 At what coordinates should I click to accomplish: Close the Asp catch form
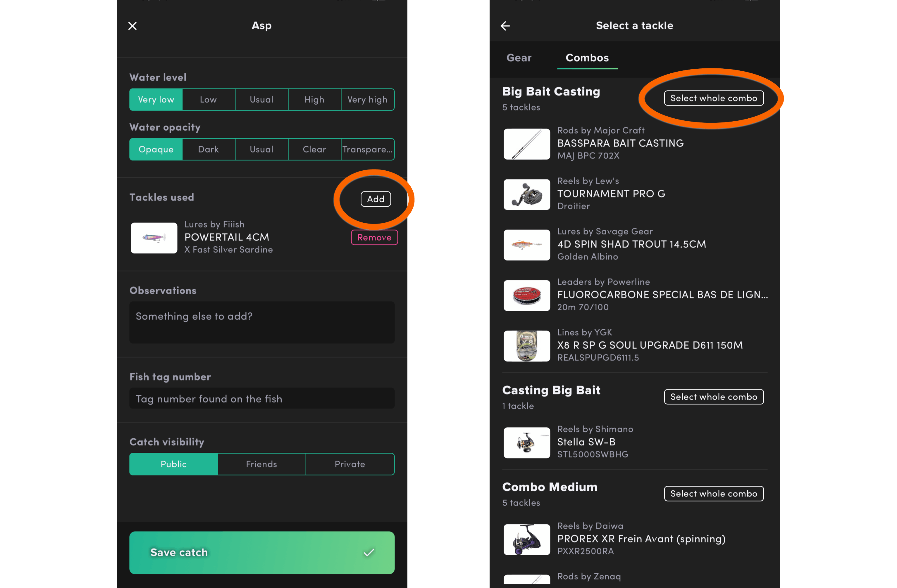132,26
